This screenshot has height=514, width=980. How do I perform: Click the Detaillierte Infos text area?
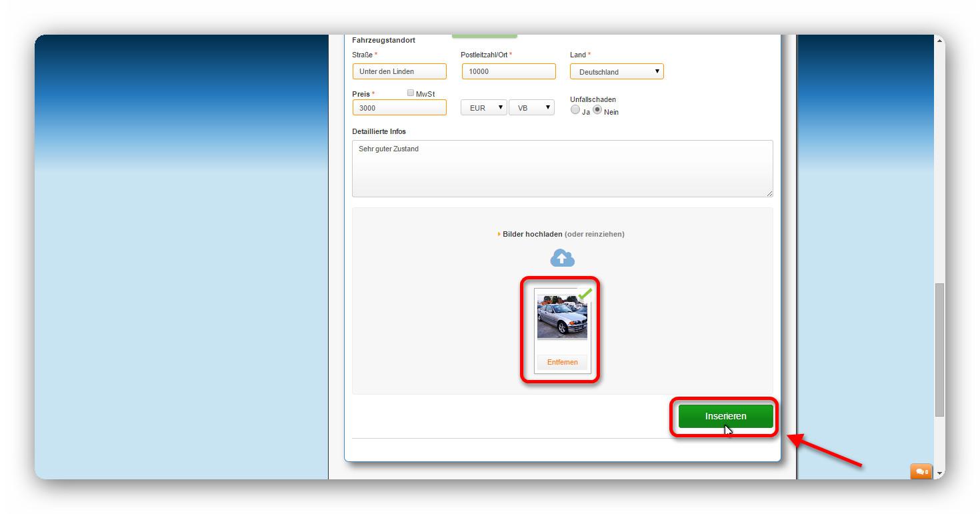562,169
